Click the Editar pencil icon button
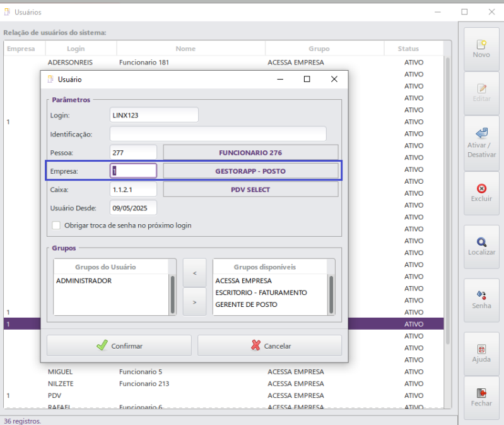 click(481, 93)
